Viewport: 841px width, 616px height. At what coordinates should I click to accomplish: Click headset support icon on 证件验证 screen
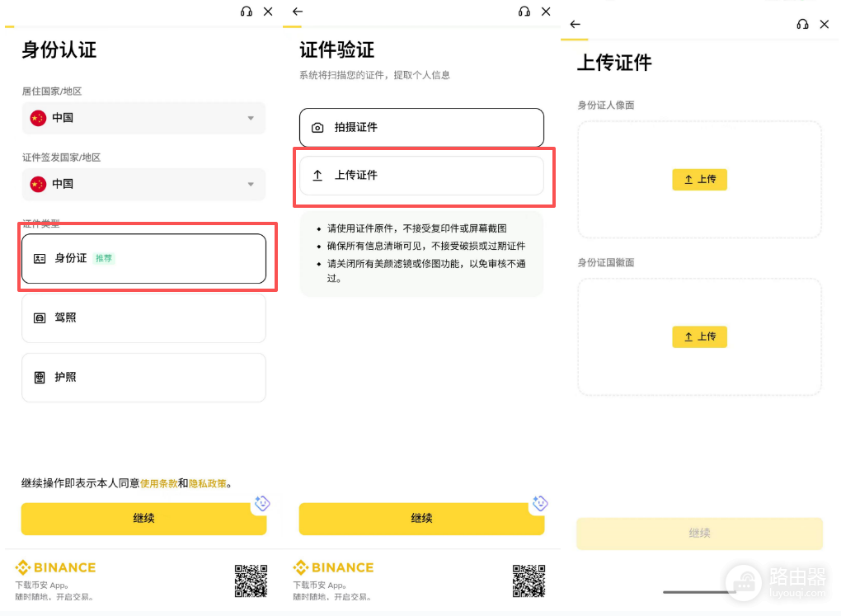524,12
